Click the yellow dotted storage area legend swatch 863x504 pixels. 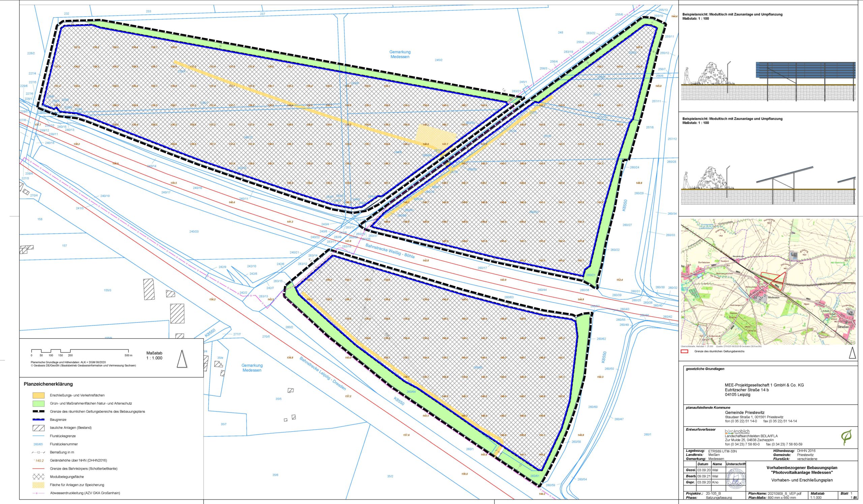click(x=39, y=485)
